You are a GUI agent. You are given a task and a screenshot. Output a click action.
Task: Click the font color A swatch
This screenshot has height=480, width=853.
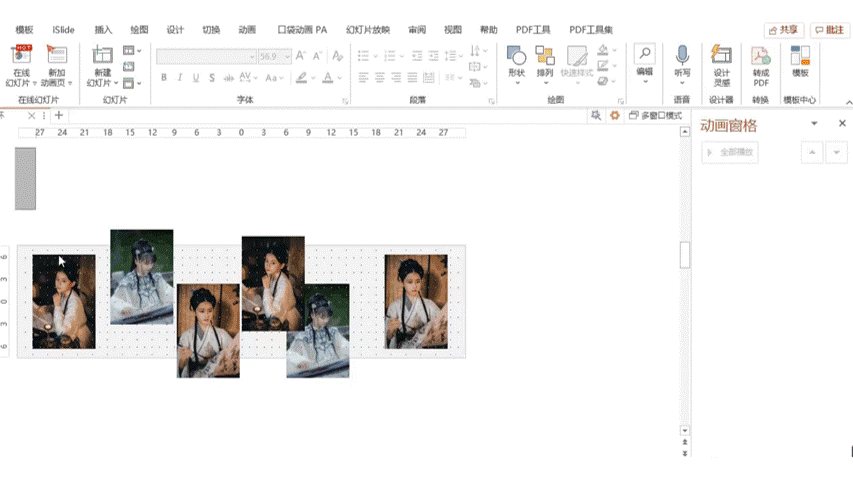[327, 78]
